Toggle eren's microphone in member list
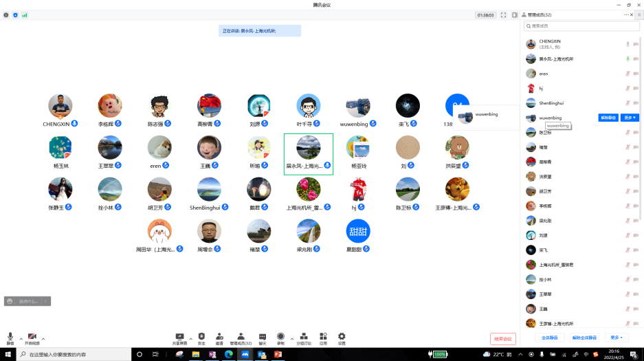This screenshot has height=361, width=644. click(627, 74)
